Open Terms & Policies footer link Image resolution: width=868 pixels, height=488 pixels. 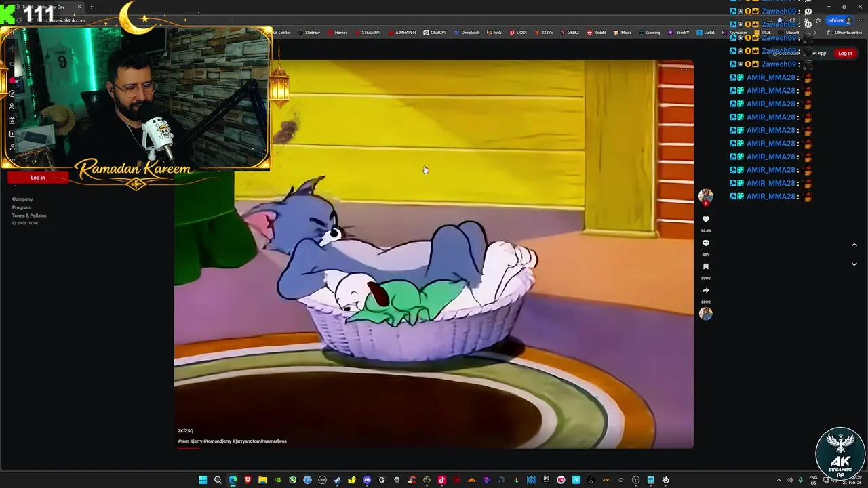coord(29,216)
